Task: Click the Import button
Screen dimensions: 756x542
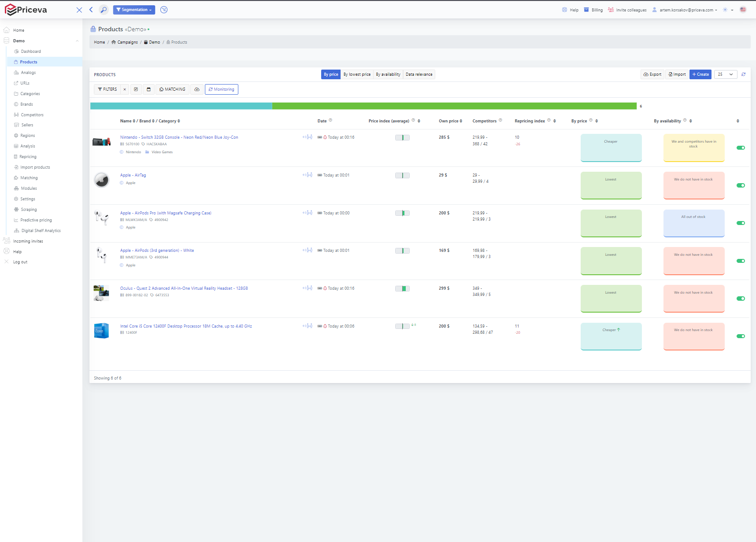Action: click(677, 74)
